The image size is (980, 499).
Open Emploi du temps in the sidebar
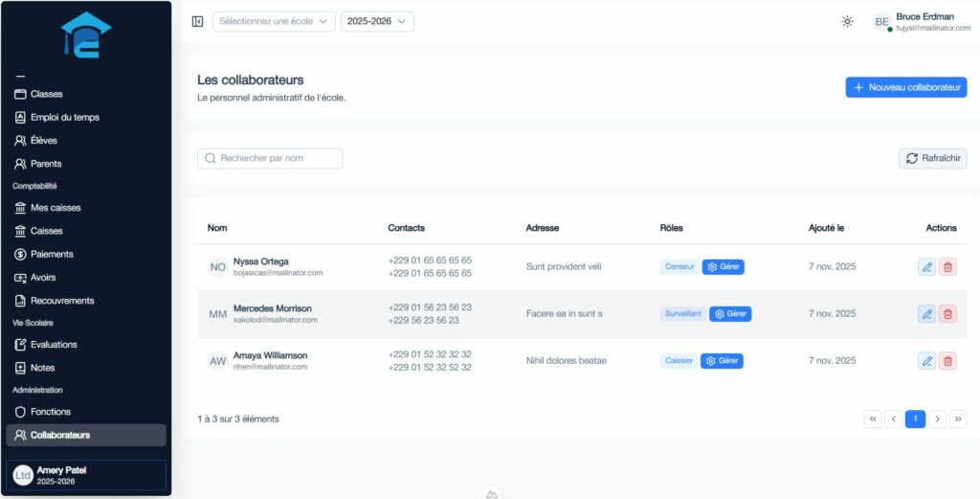pyautogui.click(x=64, y=117)
